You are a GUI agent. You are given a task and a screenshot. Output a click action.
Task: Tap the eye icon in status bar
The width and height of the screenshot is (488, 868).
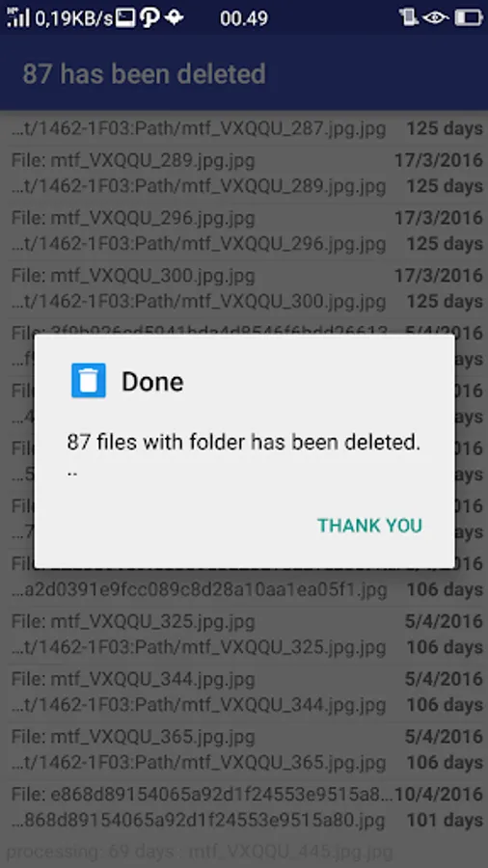435,17
